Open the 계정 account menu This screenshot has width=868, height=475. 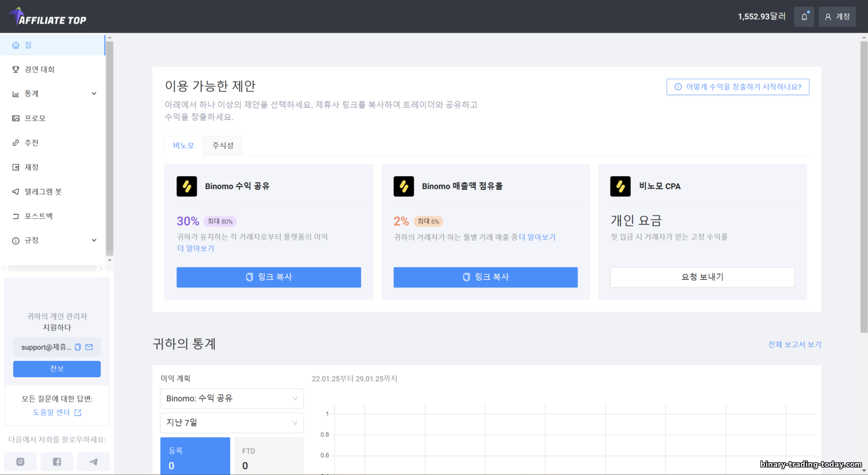[837, 17]
